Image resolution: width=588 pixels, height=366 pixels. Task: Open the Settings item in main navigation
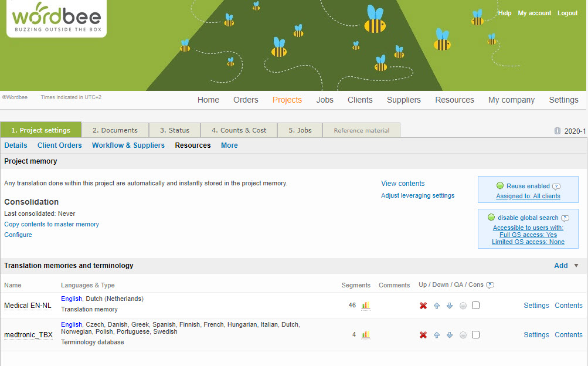click(x=563, y=100)
